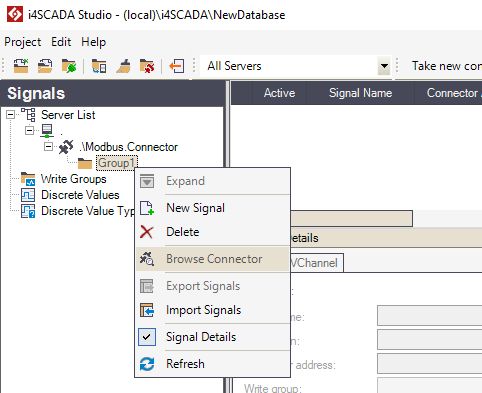Screen dimensions: 482x393
Task: Click the Expand menu icon
Action: 147,181
